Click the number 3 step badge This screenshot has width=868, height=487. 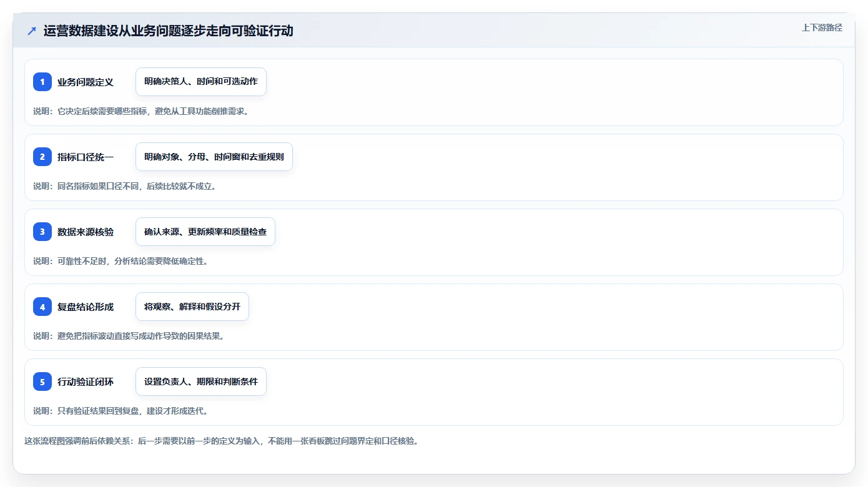(x=42, y=232)
